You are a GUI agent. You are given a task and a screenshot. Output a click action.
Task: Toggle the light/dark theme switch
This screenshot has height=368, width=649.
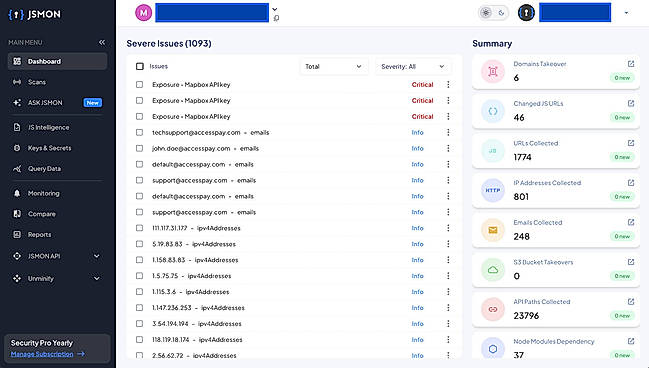493,13
